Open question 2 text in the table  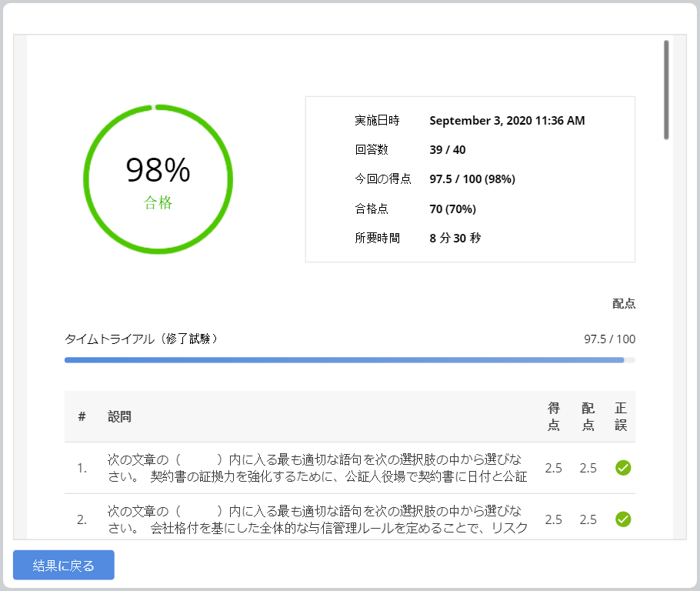pos(318,519)
